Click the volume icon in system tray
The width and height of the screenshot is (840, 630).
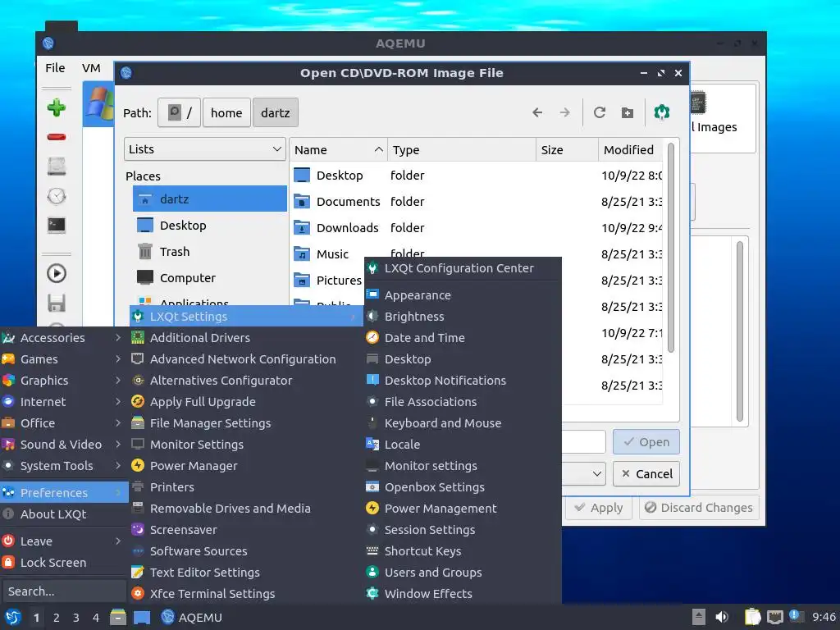[722, 617]
